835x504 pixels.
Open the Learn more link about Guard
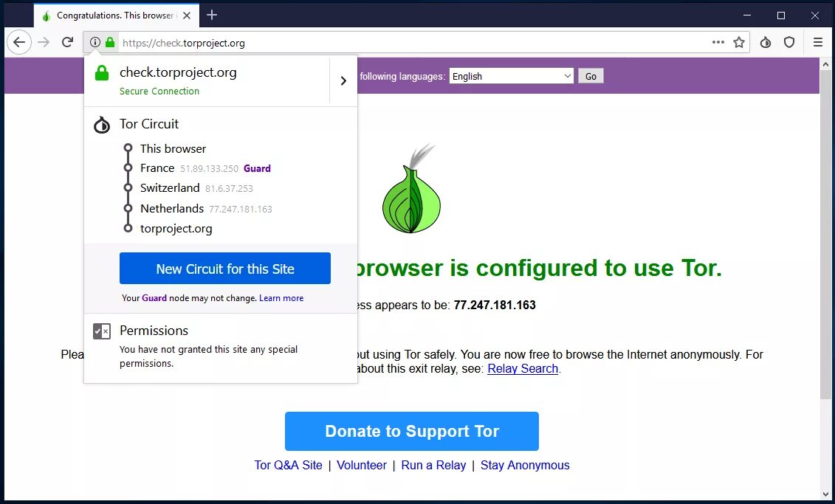coord(281,298)
